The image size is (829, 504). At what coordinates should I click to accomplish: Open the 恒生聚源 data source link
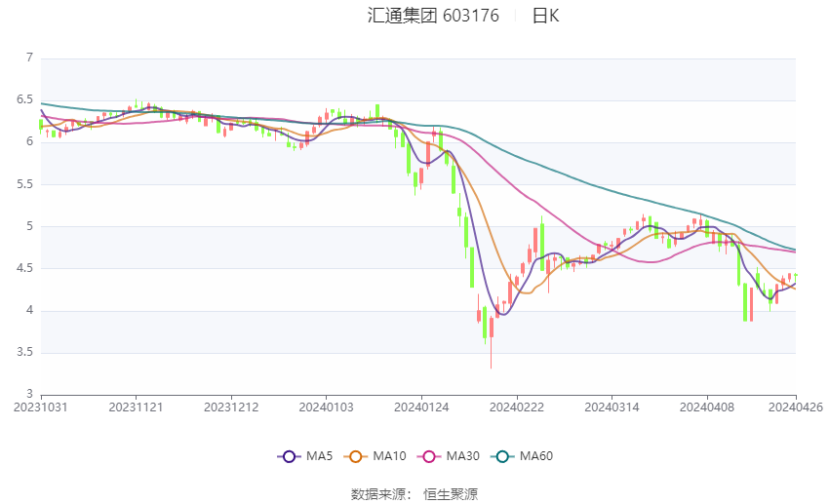click(451, 494)
